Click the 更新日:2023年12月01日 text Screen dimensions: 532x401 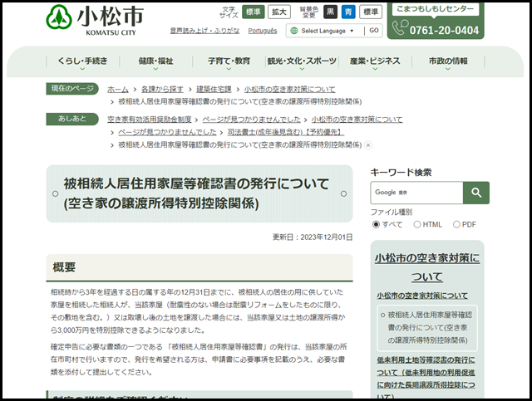[313, 237]
